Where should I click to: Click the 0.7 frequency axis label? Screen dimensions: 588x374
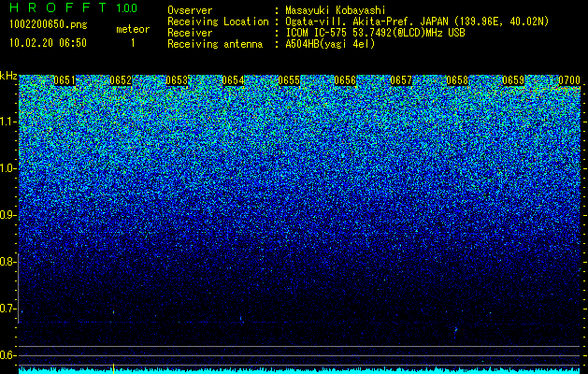[8, 309]
